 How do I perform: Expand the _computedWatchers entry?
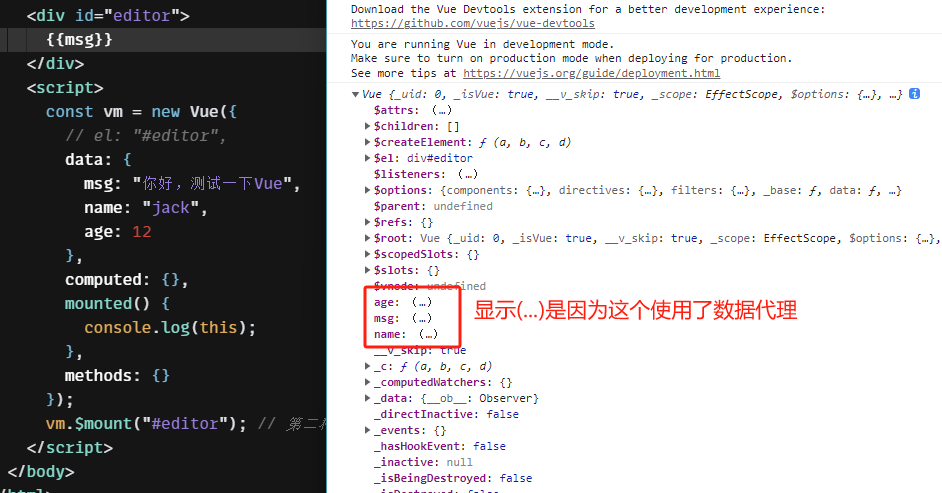pos(367,383)
